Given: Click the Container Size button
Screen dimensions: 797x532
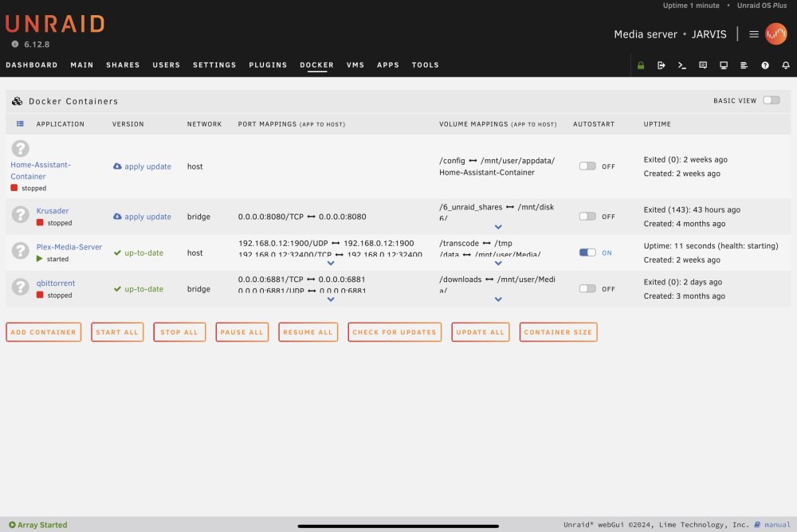Looking at the screenshot, I should point(558,332).
